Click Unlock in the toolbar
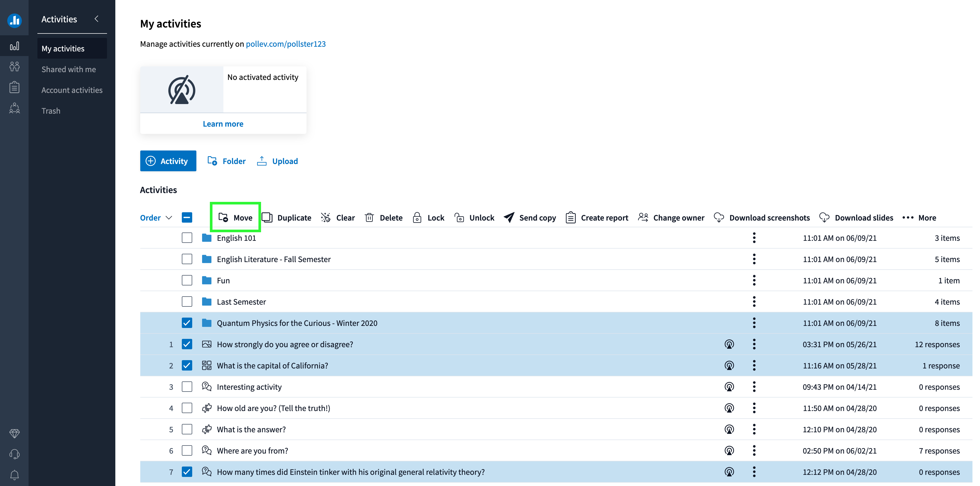The height and width of the screenshot is (486, 980). (474, 218)
